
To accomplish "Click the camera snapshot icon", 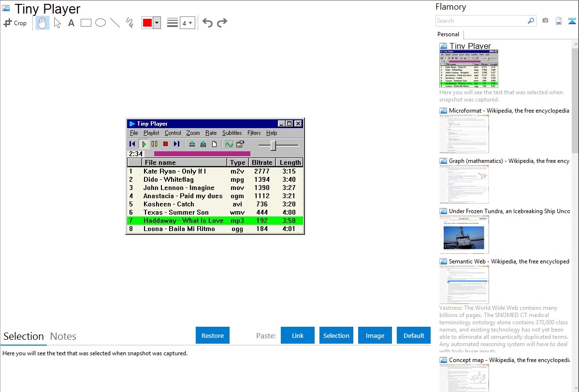I will tap(545, 21).
